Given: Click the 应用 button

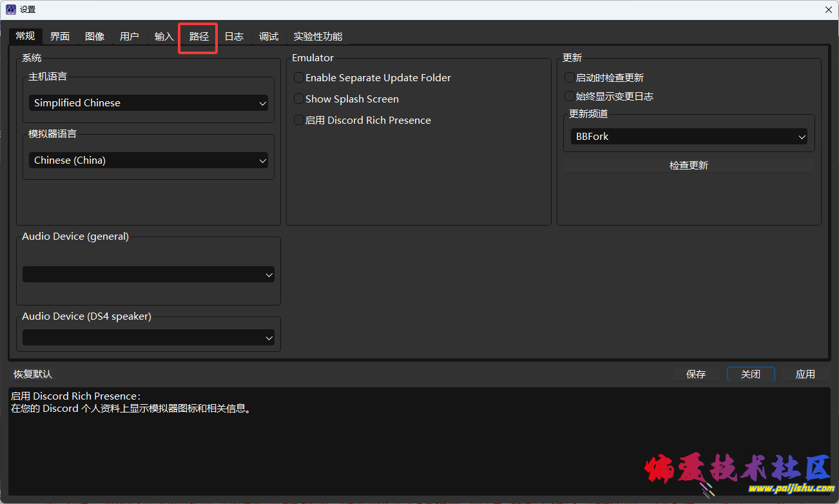Looking at the screenshot, I should (x=805, y=374).
